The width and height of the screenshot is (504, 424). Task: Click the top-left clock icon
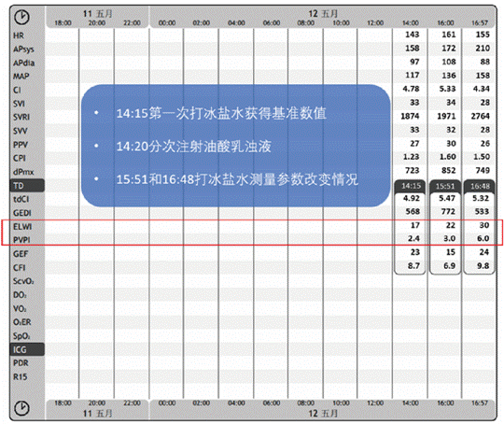point(21,17)
